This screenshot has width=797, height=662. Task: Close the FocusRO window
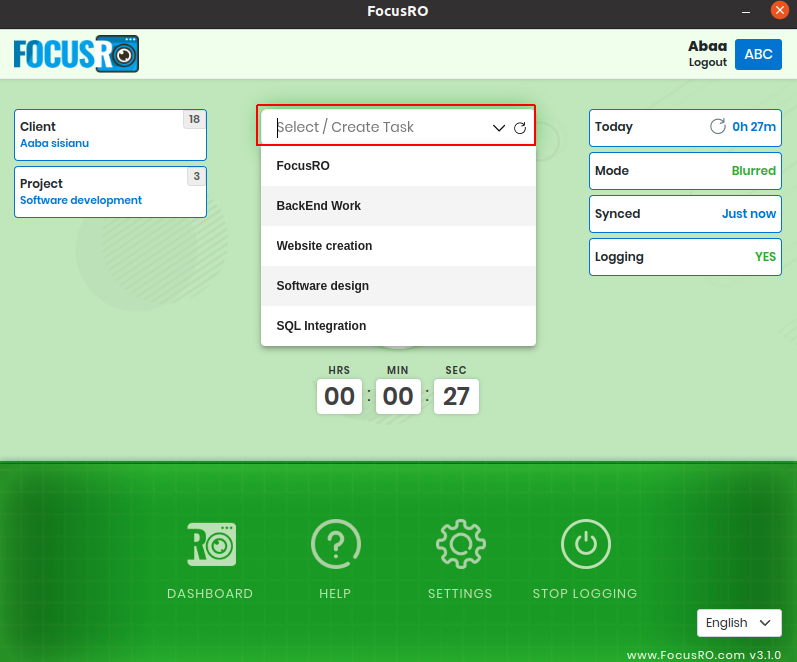coord(780,10)
